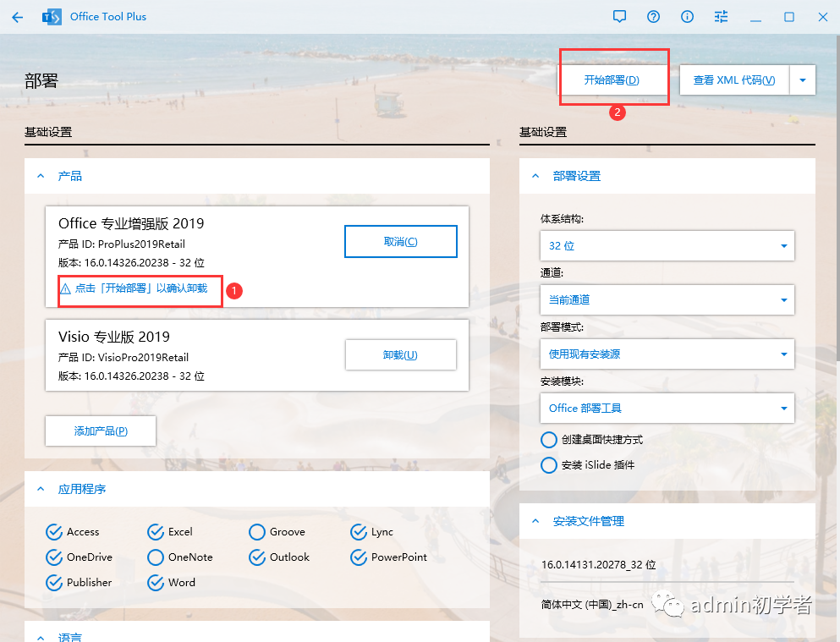This screenshot has width=840, height=642.
Task: Click the Office 专业增强版 2019 title
Action: (131, 223)
